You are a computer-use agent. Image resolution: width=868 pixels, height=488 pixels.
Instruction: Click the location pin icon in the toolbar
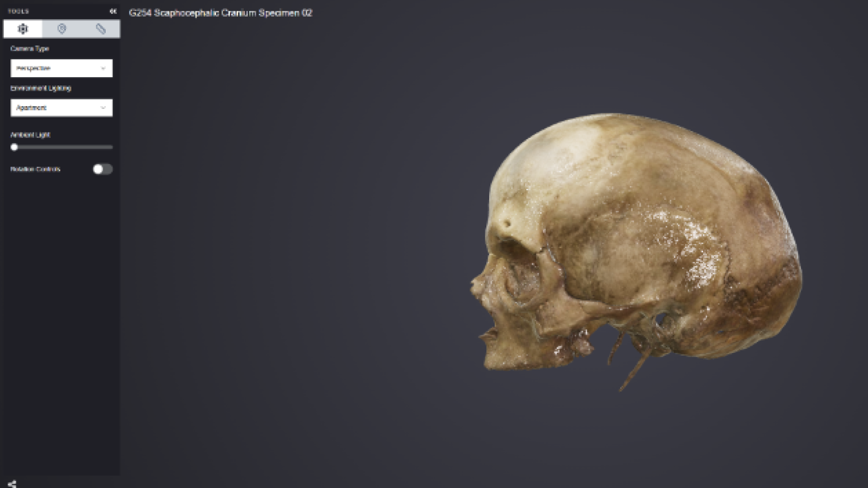(x=62, y=29)
